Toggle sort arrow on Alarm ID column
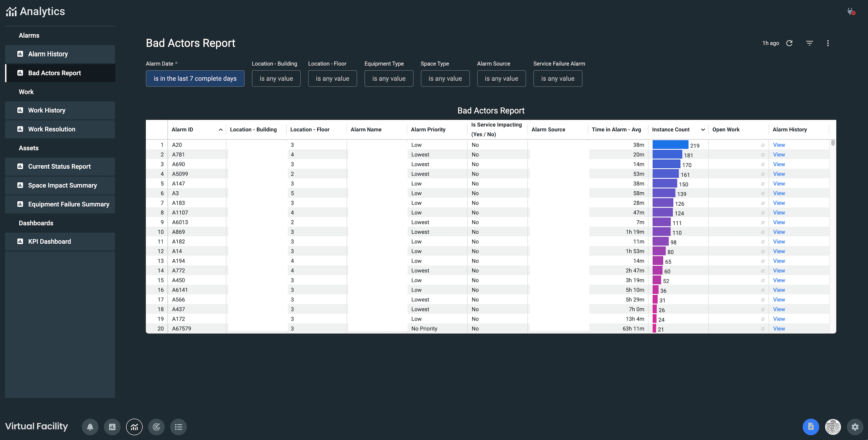 click(220, 130)
